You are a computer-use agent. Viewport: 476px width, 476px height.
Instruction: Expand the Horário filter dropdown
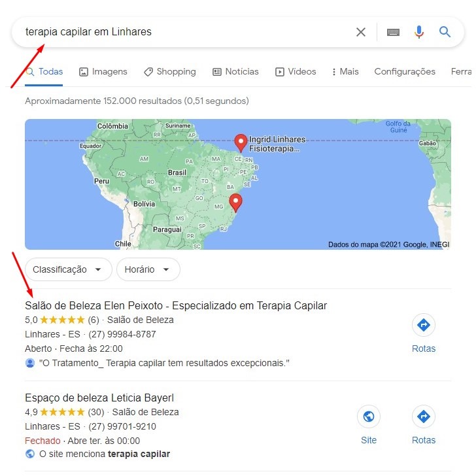[x=148, y=269]
